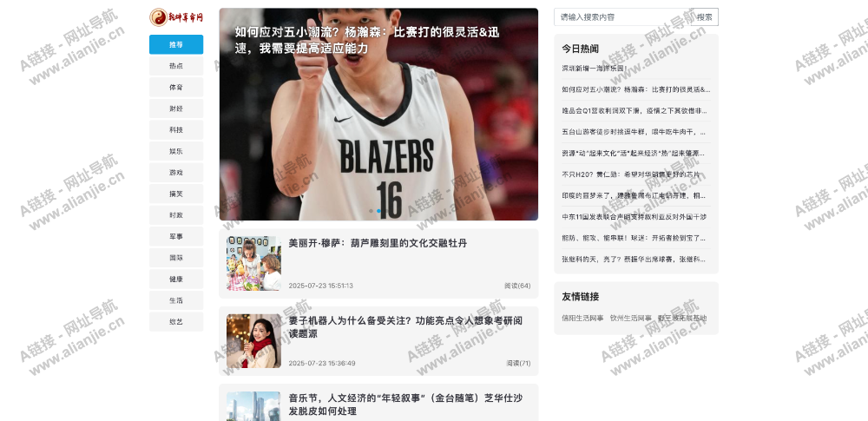The height and width of the screenshot is (421, 868).
Task: Open article 美丽开·穆萨：葫芦雕刻里的文化交融牡丹
Action: coord(378,243)
